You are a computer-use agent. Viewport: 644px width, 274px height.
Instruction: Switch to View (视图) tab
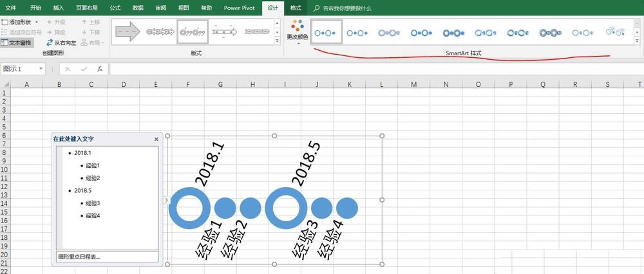click(x=184, y=8)
